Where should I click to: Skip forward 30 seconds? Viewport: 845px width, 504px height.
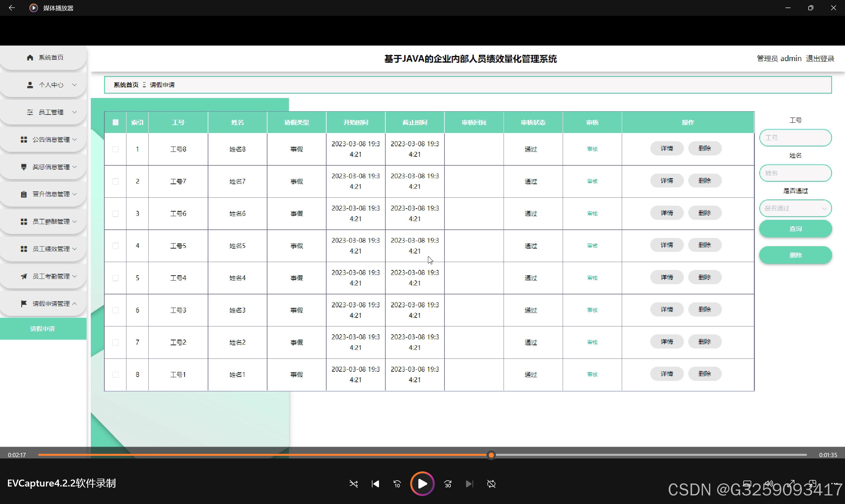point(448,484)
